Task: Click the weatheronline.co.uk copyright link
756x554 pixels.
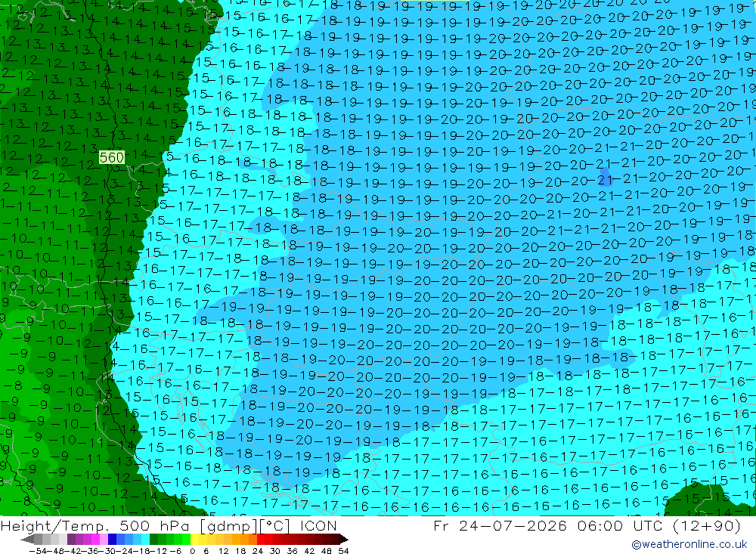Action: 689,544
